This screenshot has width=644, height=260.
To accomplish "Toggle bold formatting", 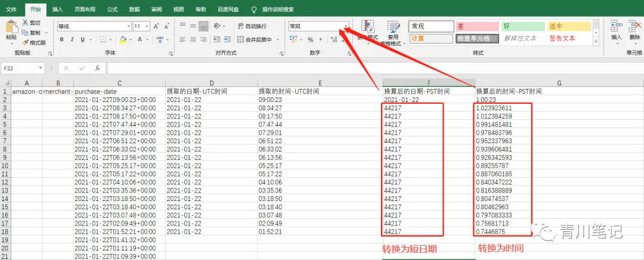I will pyautogui.click(x=61, y=40).
